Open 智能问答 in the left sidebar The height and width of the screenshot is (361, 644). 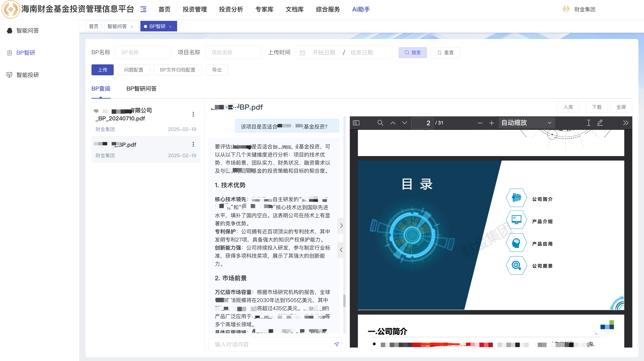(x=28, y=30)
